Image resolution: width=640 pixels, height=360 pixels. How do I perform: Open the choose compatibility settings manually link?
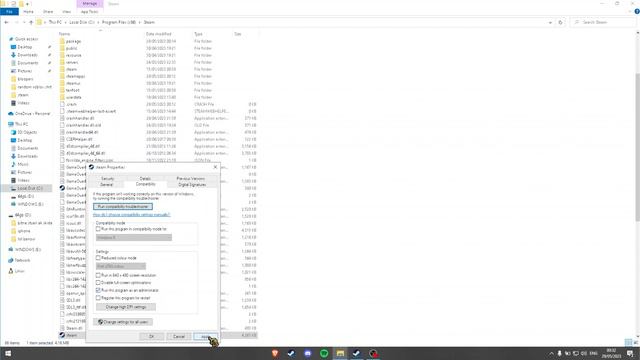point(131,215)
